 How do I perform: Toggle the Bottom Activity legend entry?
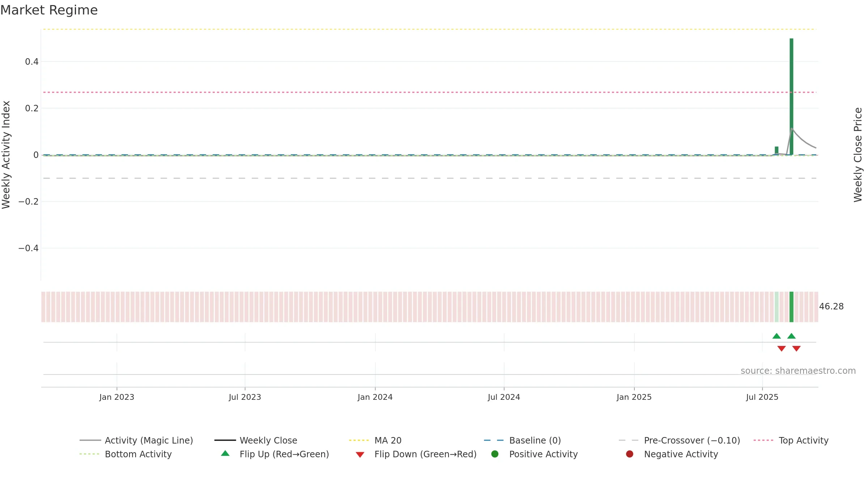coord(125,454)
